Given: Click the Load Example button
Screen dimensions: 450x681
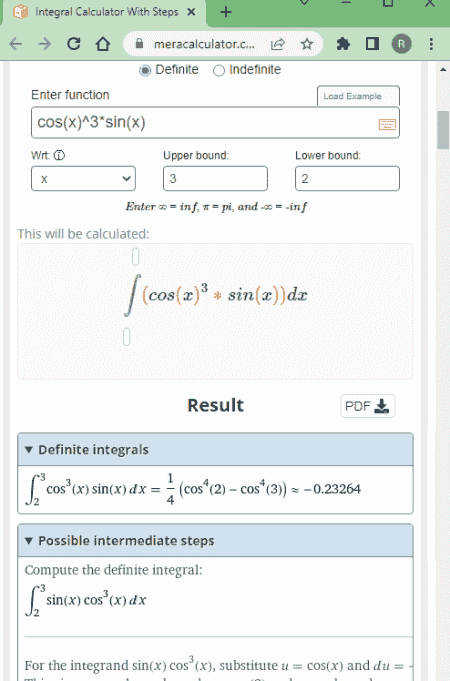Looking at the screenshot, I should [358, 96].
